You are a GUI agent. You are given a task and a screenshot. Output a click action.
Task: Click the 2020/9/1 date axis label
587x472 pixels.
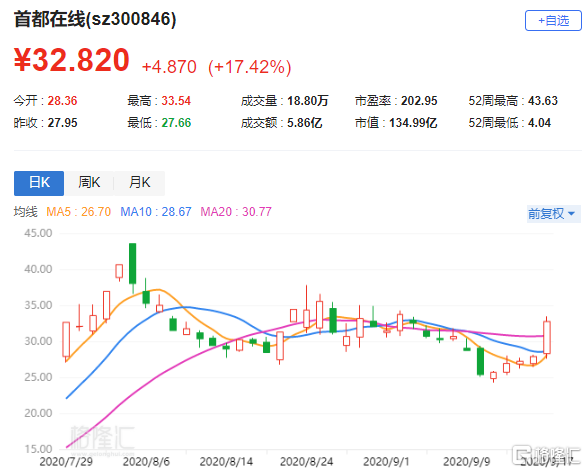coord(386,462)
